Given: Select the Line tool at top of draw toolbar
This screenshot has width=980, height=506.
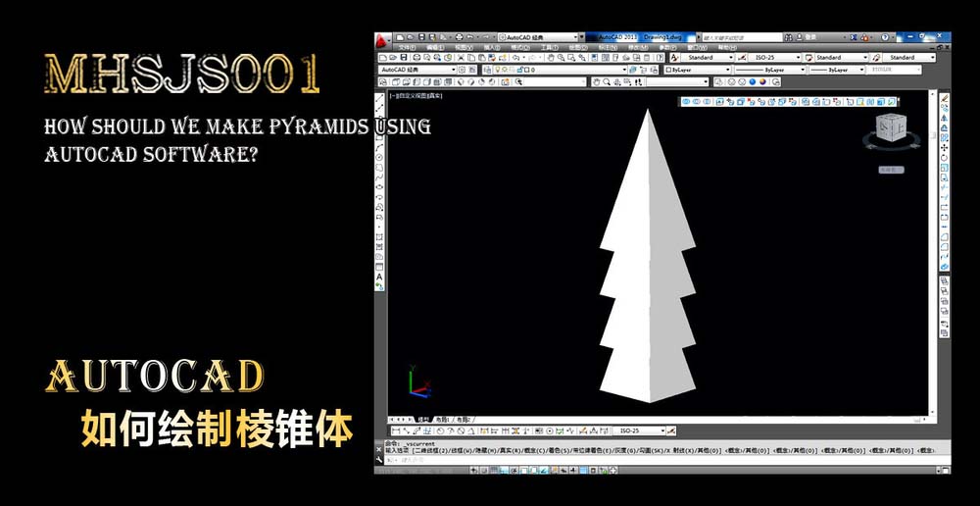Looking at the screenshot, I should (x=379, y=98).
